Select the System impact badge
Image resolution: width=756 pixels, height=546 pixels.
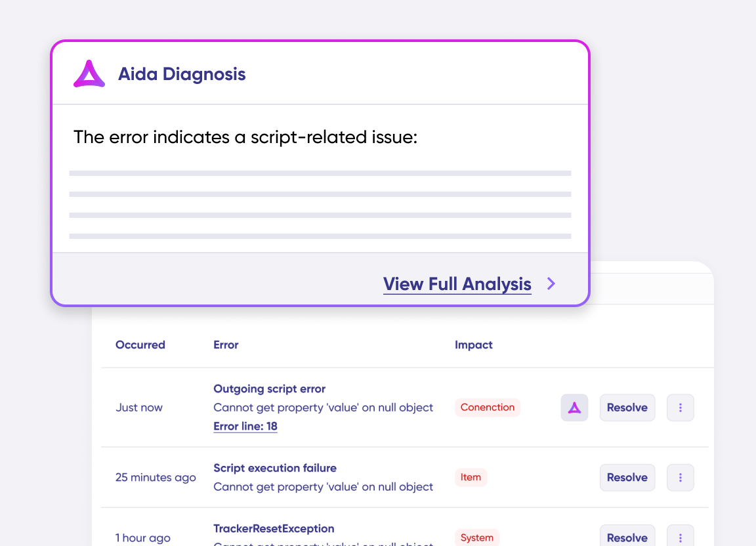(476, 538)
